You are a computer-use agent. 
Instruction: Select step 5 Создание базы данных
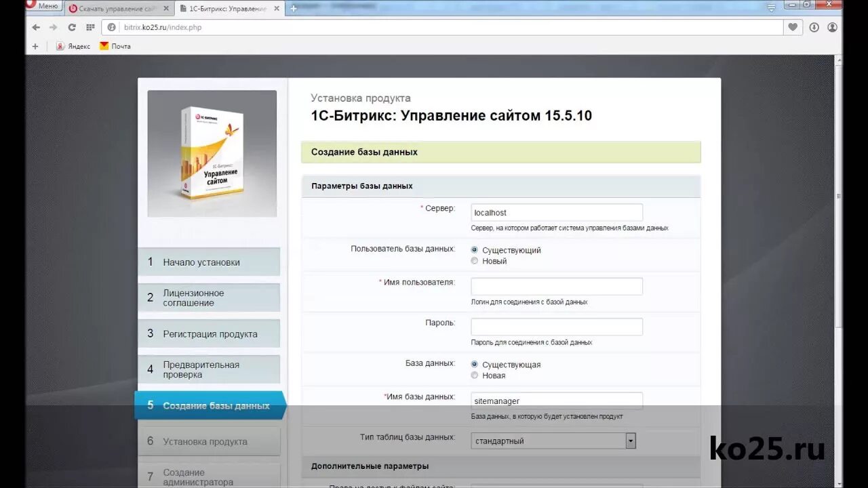point(210,405)
